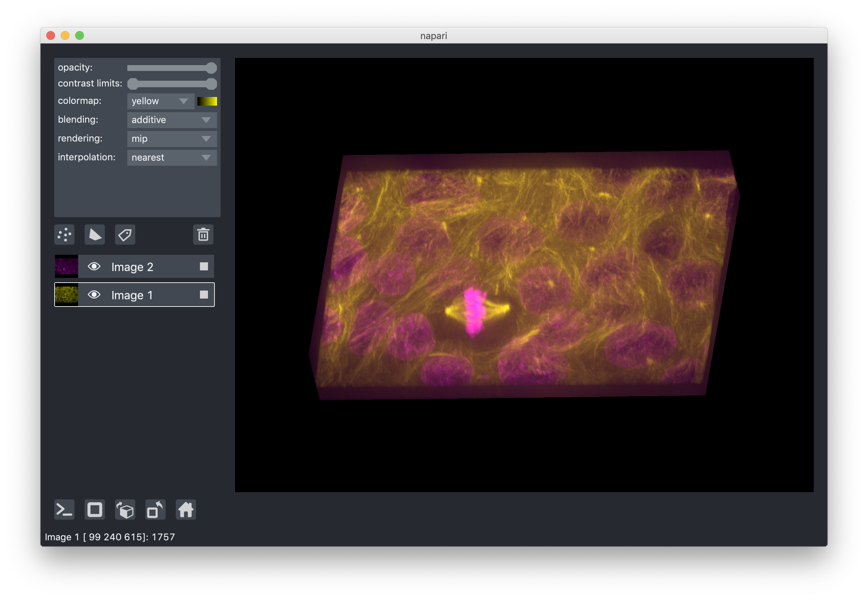
Task: Add a new Shapes layer
Action: point(94,234)
